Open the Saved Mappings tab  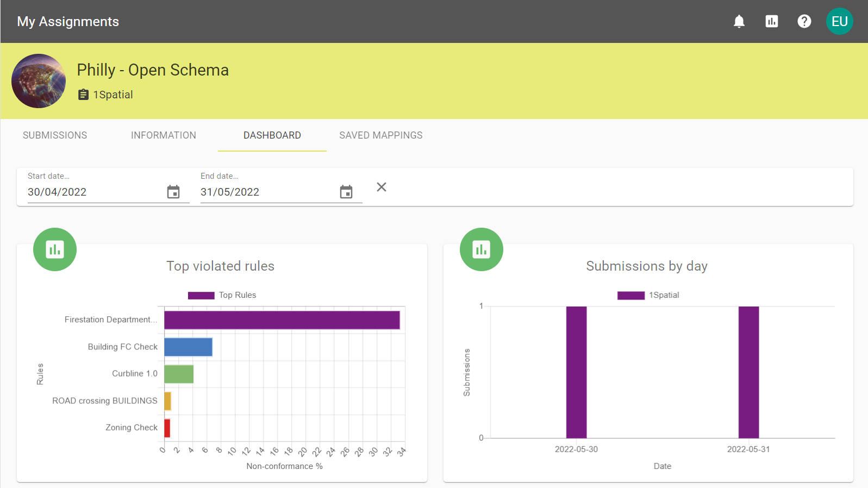(381, 135)
